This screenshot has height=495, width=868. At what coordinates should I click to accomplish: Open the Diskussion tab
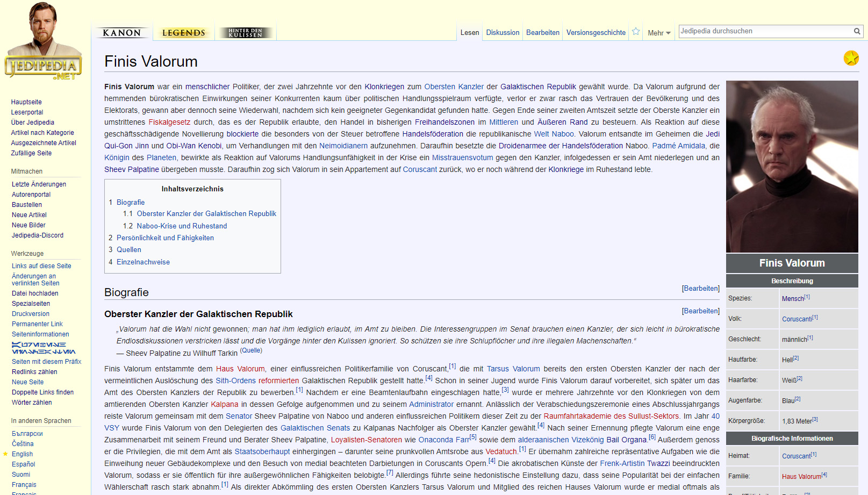503,33
